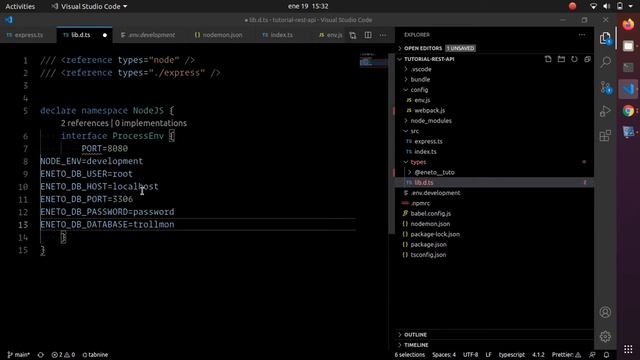Click the open changes icon in editor toolbar

353,35
